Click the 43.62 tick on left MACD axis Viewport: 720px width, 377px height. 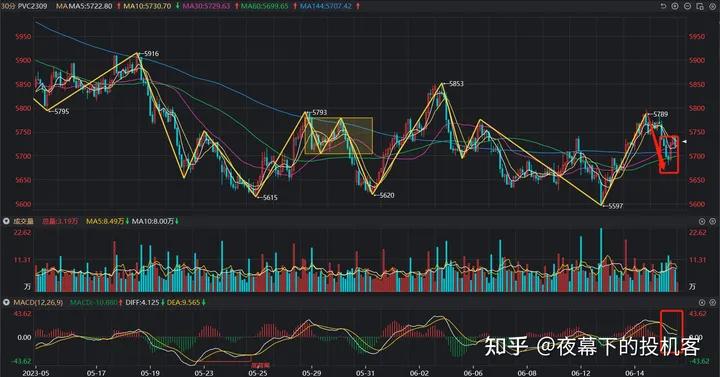(x=22, y=314)
